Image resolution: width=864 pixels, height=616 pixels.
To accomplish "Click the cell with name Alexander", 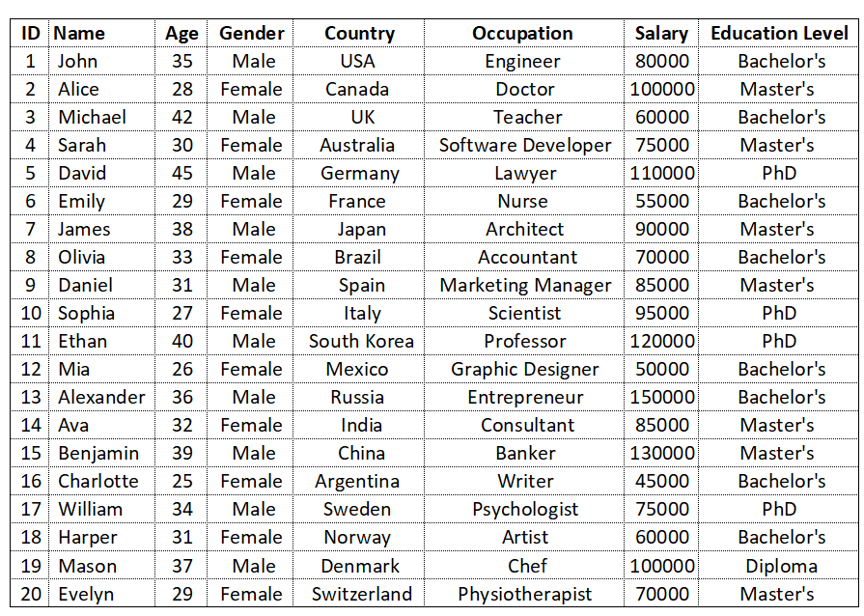I will pos(102,397).
